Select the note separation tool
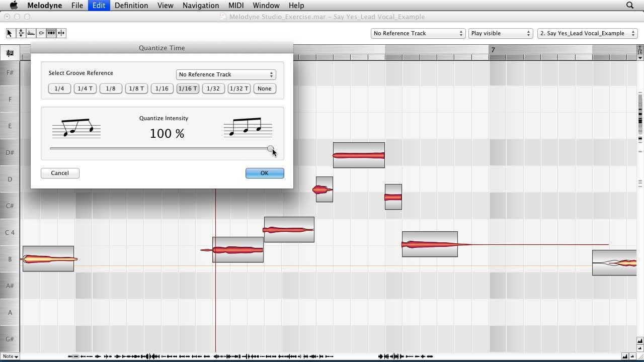Screen dimensions: 644x362 tap(61, 33)
